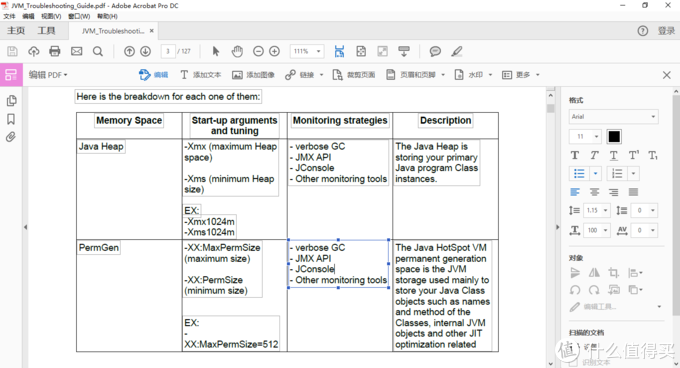Send the file by email icon
Viewport: 680px width, 368px height.
click(76, 52)
